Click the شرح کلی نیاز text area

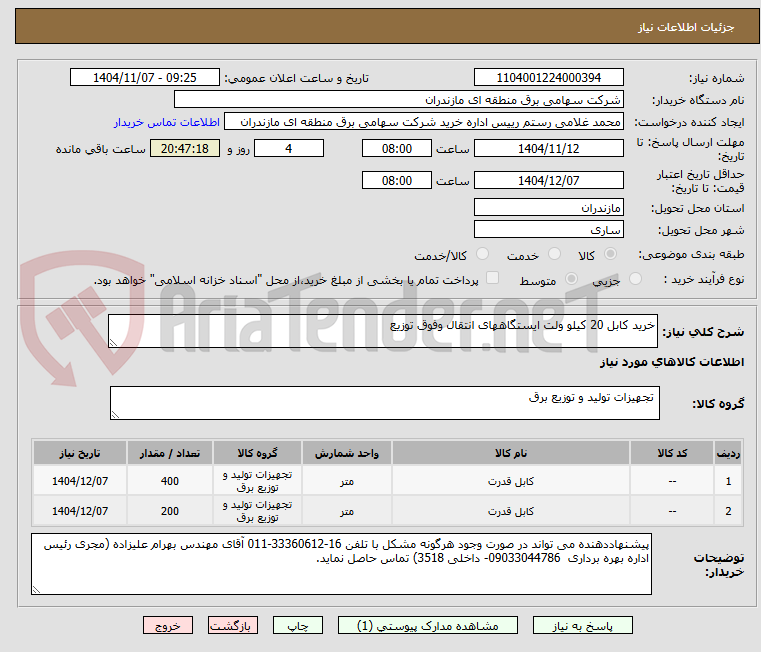tap(382, 331)
